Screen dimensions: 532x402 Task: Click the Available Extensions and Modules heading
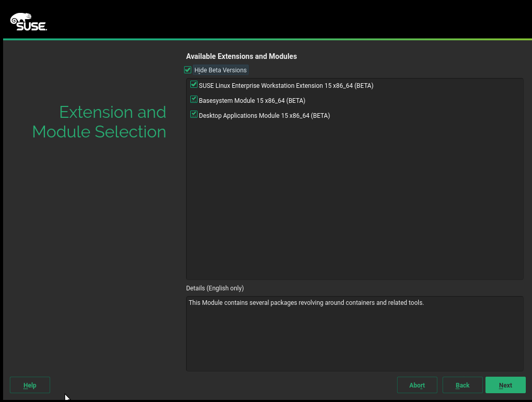pyautogui.click(x=241, y=56)
